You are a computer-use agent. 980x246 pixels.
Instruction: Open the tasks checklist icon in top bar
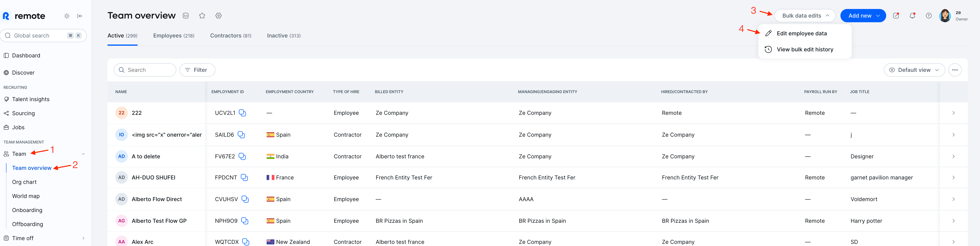click(x=896, y=16)
